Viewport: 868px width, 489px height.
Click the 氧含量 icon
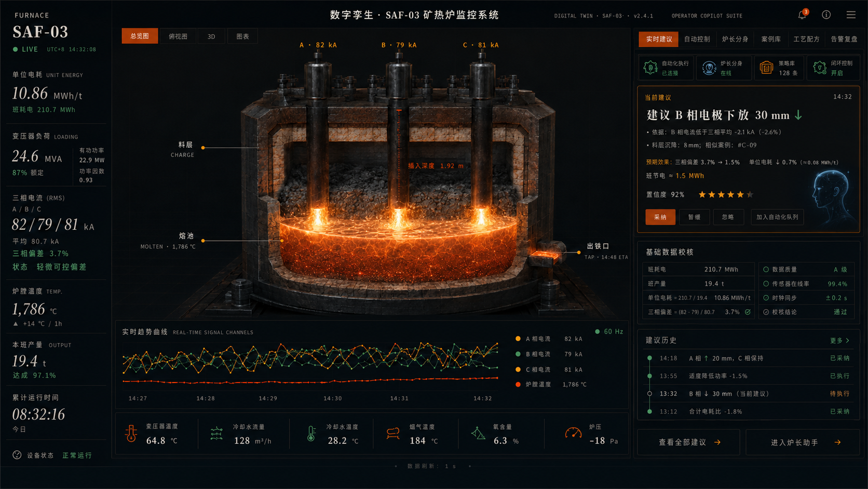[x=478, y=433]
